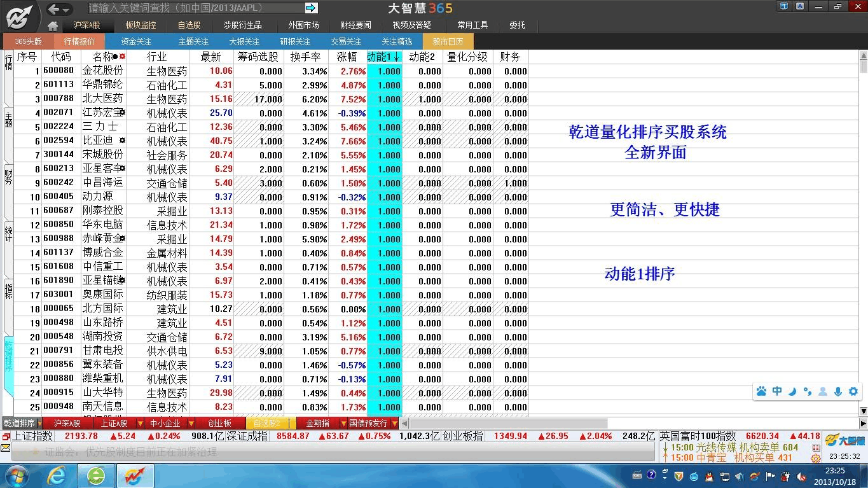
Task: Open the 沪深A股 menu
Action: (86, 25)
